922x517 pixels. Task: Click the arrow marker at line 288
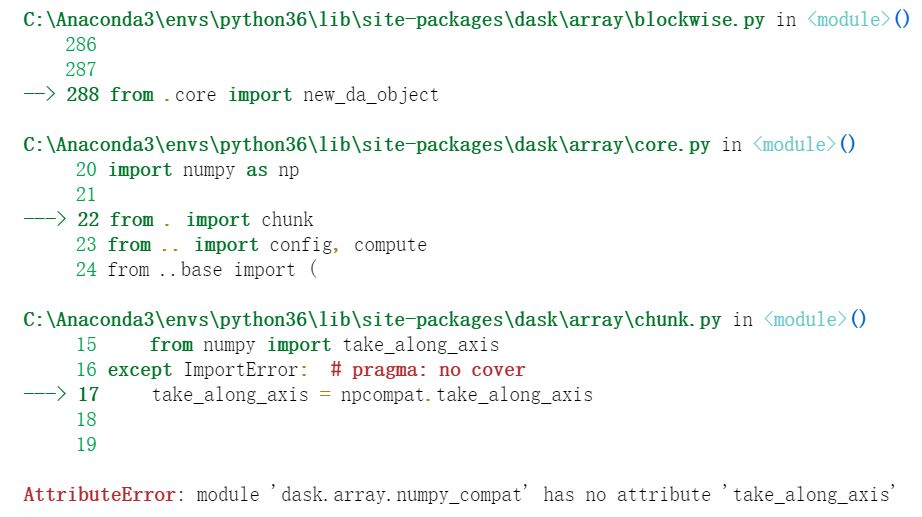(39, 94)
